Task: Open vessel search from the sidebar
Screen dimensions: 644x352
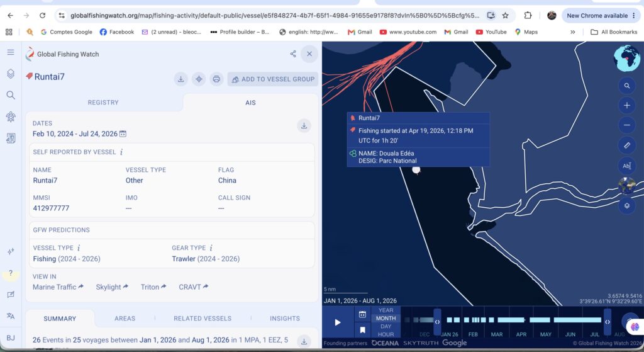Action: pos(11,96)
